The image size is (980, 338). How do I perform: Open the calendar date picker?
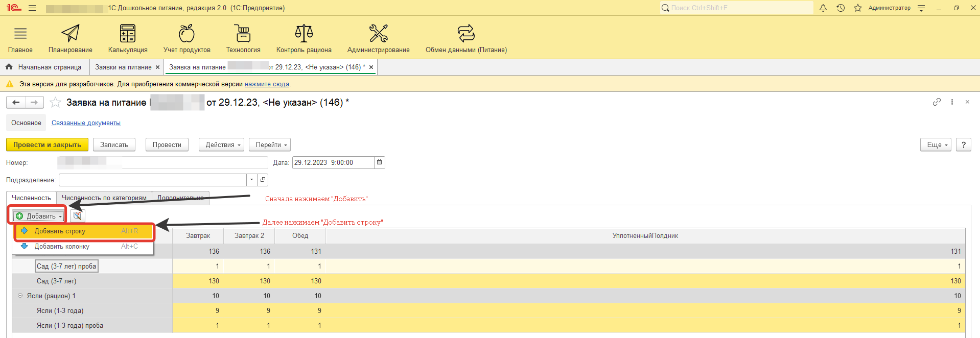coord(379,162)
